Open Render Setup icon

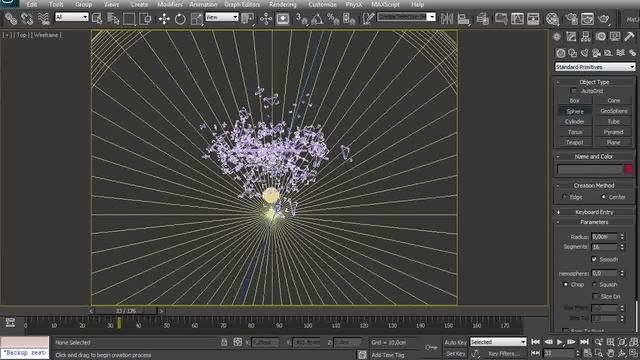coord(572,19)
